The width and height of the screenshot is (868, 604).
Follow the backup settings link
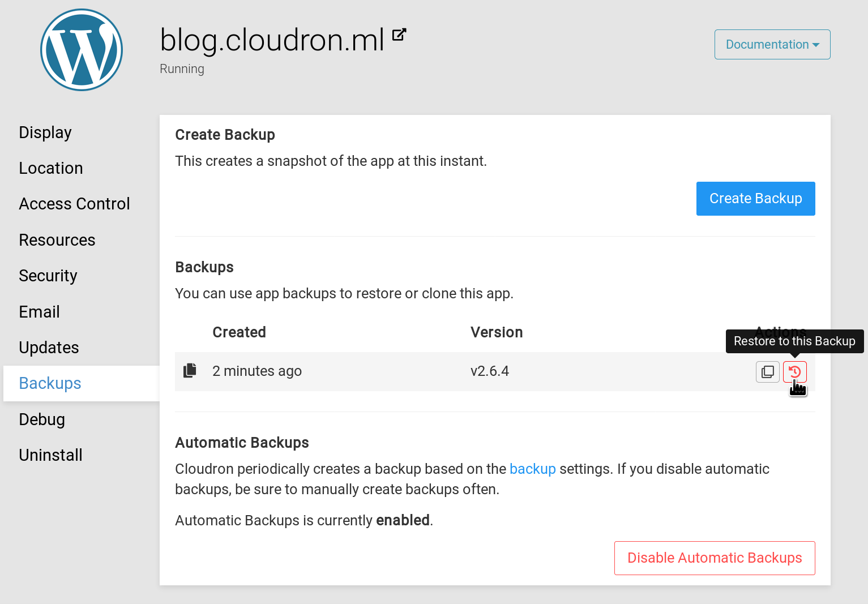tap(532, 469)
